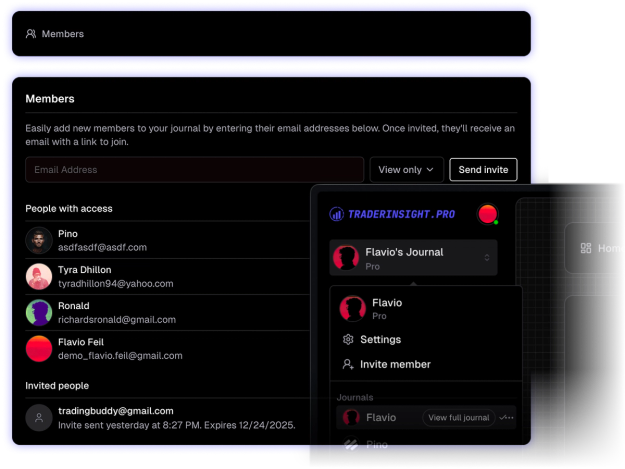The width and height of the screenshot is (625, 469).
Task: Click the invited person placeholder icon
Action: (x=39, y=418)
